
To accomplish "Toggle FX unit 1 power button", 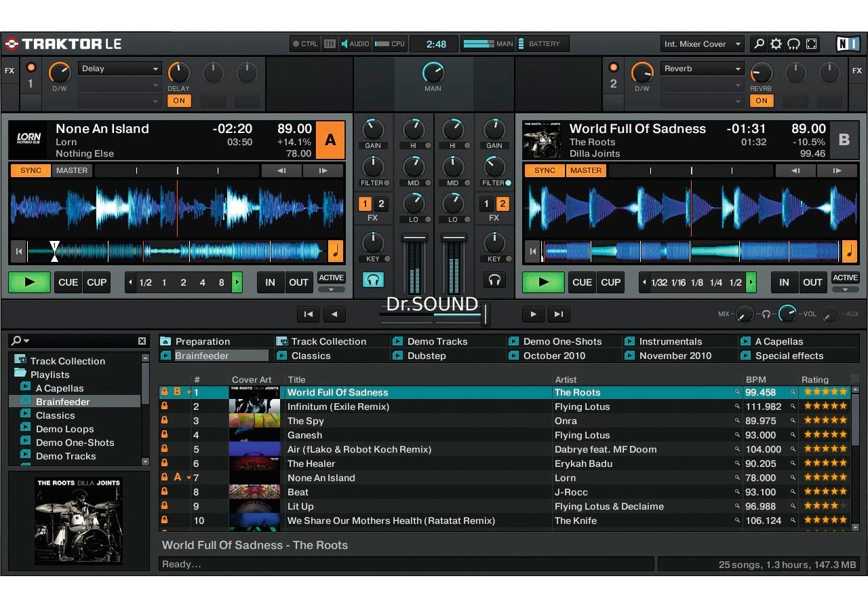I will coord(31,67).
